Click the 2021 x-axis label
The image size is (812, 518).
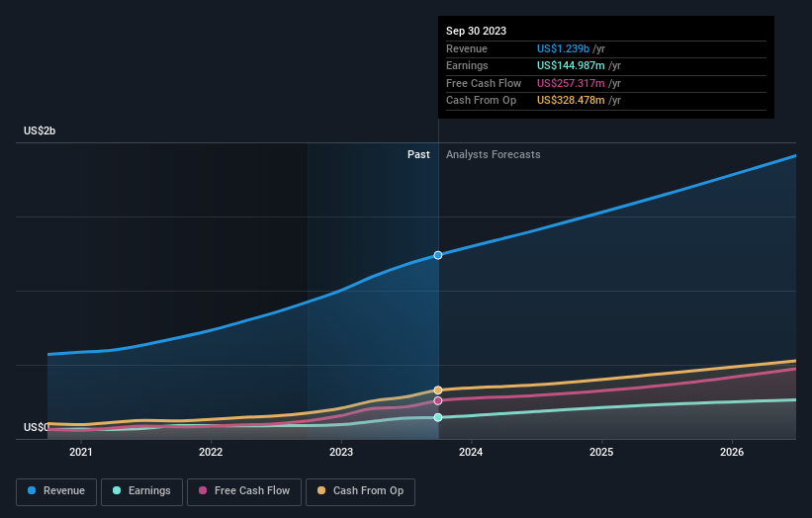coord(81,453)
